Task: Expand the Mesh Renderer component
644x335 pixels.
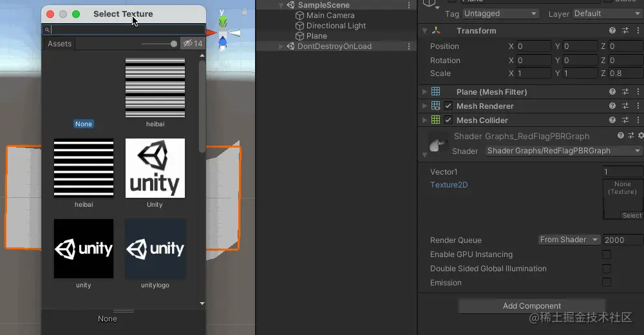Action: click(x=424, y=106)
